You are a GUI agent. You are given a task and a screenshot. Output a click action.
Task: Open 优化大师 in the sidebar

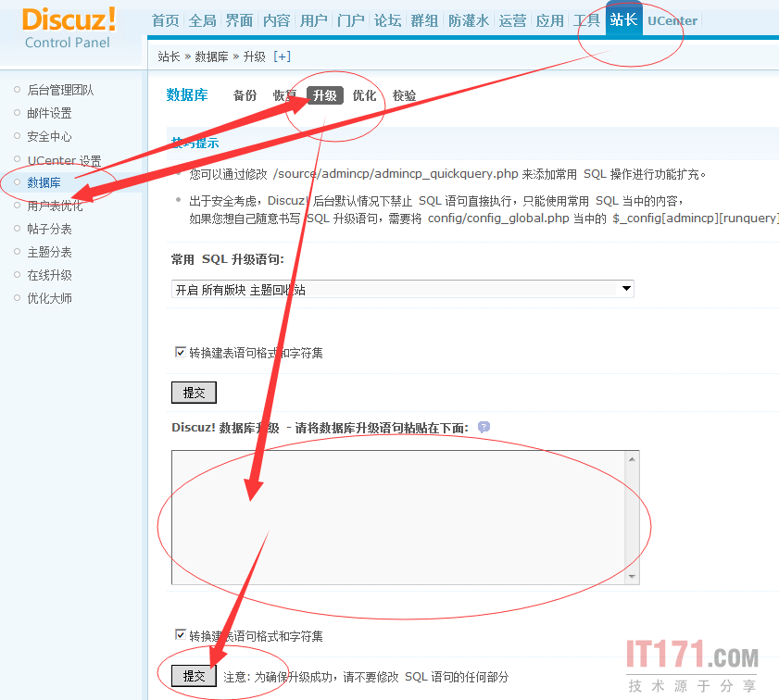pos(50,298)
